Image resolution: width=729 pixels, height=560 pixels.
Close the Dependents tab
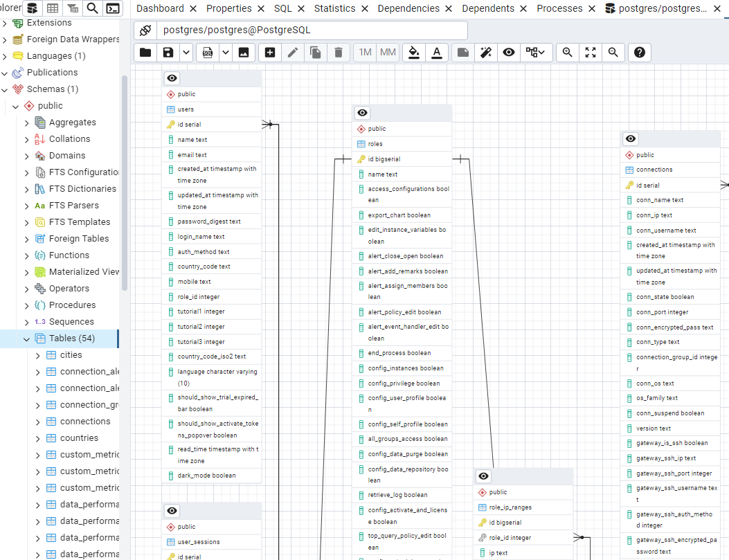(x=523, y=9)
